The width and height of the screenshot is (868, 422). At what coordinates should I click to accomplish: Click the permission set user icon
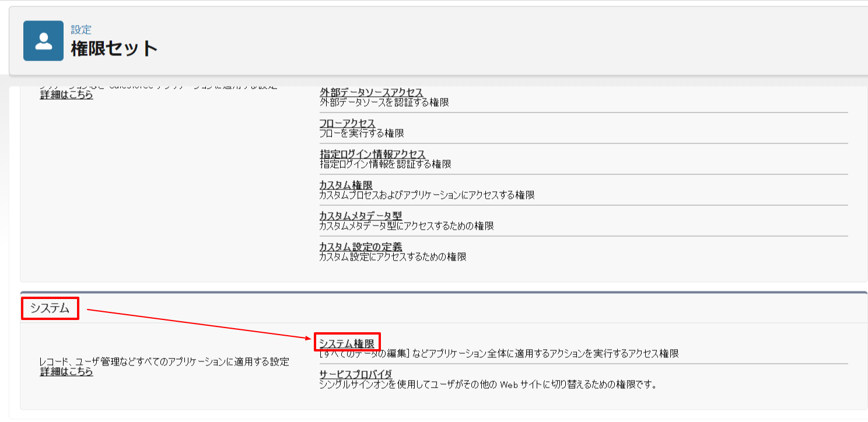tap(43, 41)
